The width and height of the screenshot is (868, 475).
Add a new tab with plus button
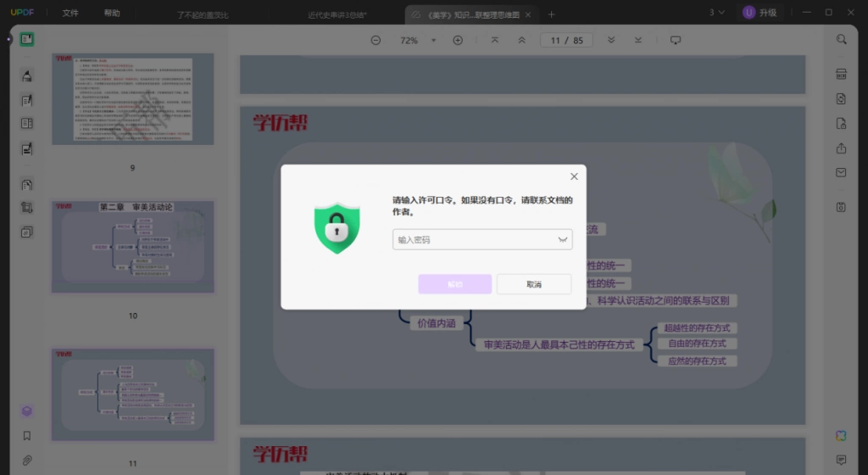(551, 15)
